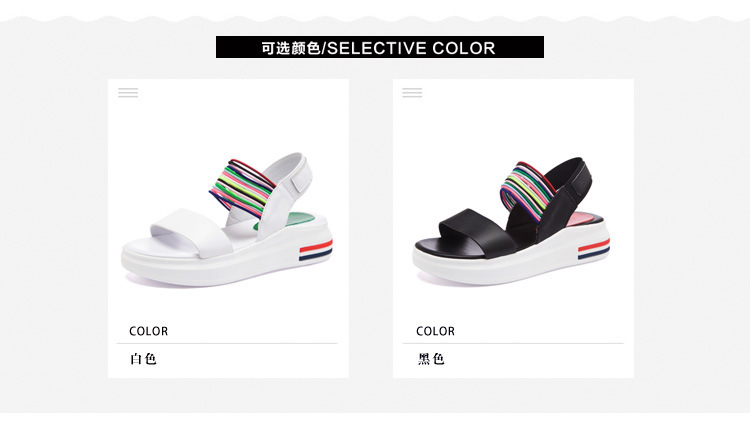Click the COLOR heading under black sandal

(x=435, y=331)
